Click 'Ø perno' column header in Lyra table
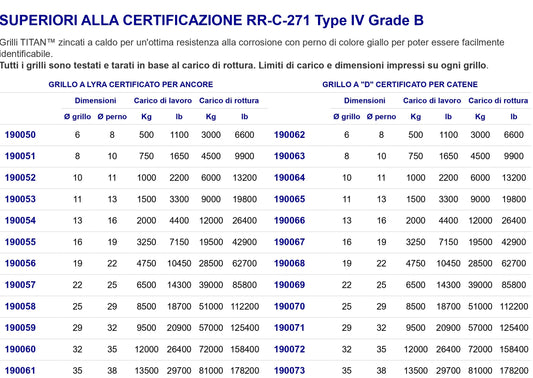Image resolution: width=533 pixels, height=378 pixels. 112,117
